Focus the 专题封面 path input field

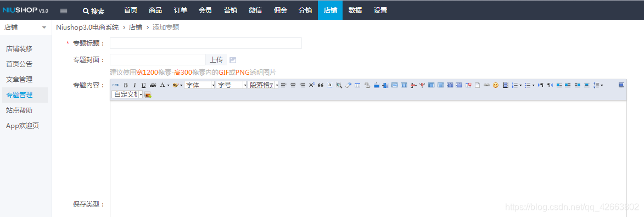158,59
